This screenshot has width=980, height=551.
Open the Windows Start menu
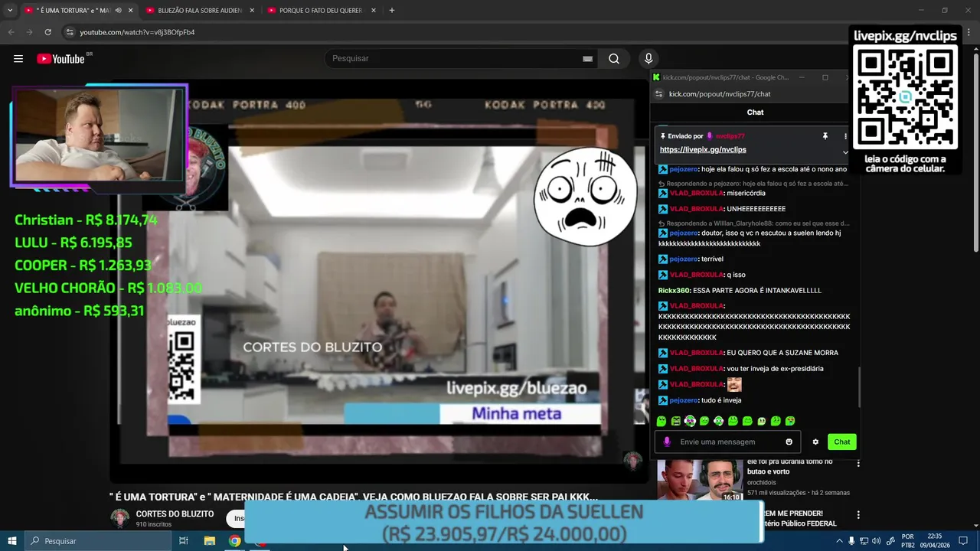click(x=11, y=541)
